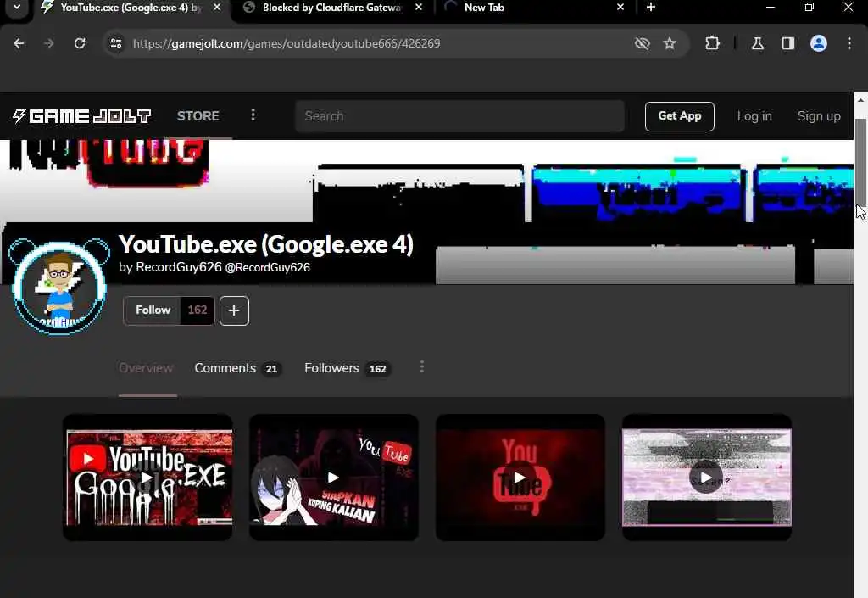Play the Siapkan Kuping Kalian video thumbnail
The height and width of the screenshot is (598, 868).
click(334, 478)
